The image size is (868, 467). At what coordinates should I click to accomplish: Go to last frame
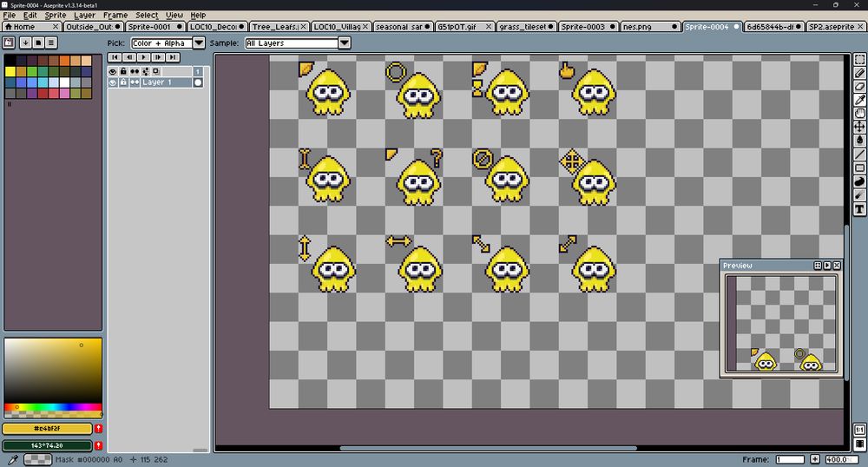172,57
